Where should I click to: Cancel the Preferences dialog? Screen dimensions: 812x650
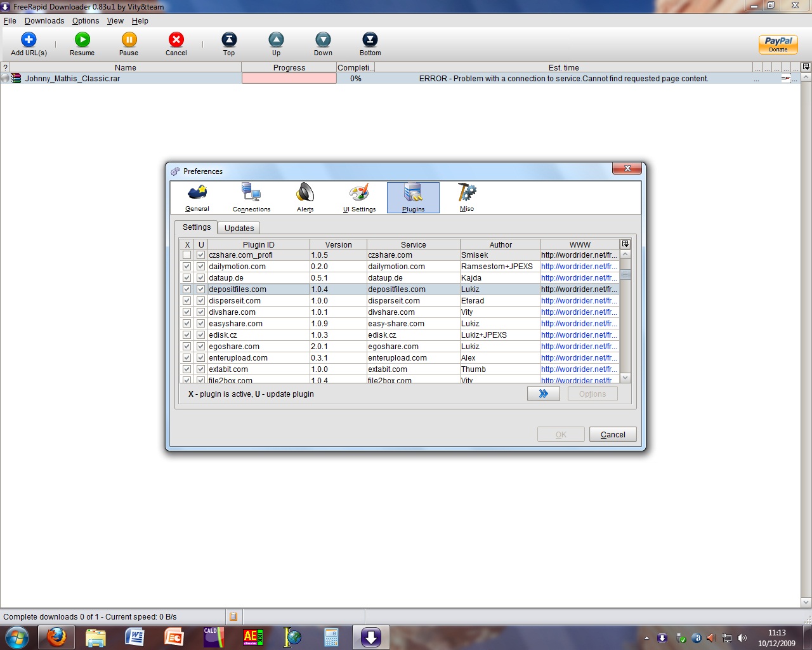(x=612, y=435)
